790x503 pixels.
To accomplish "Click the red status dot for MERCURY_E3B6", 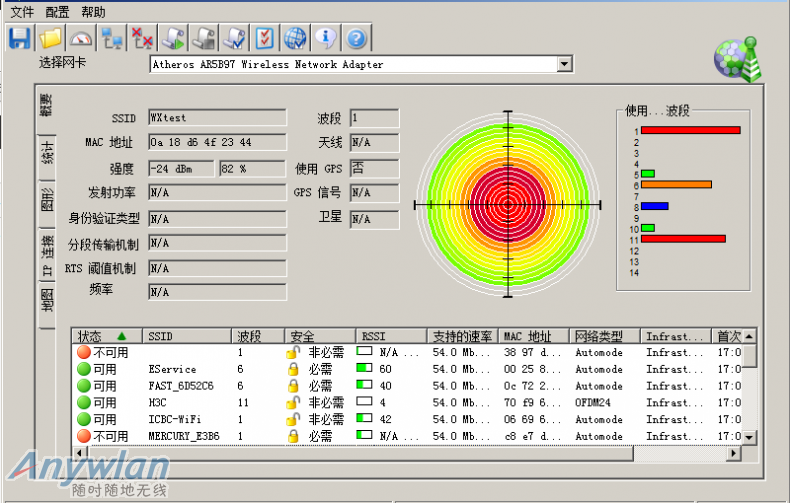I will point(84,436).
